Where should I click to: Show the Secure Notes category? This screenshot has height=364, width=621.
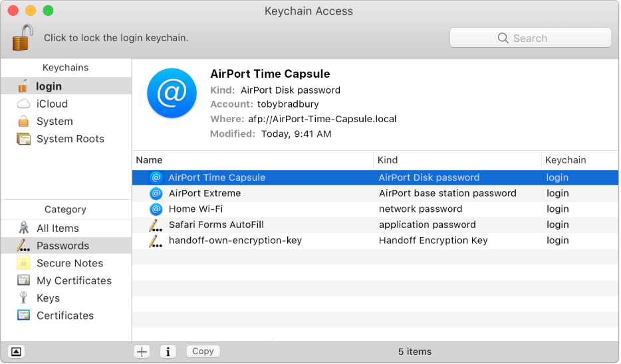69,263
